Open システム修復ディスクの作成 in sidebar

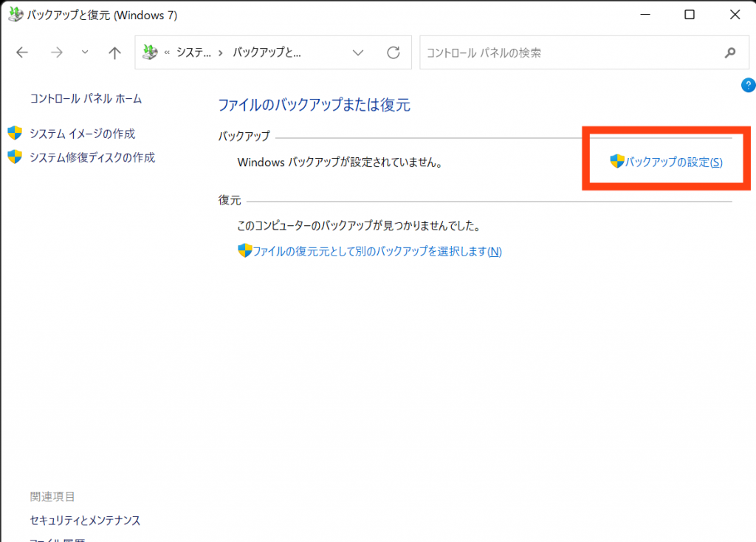(92, 157)
